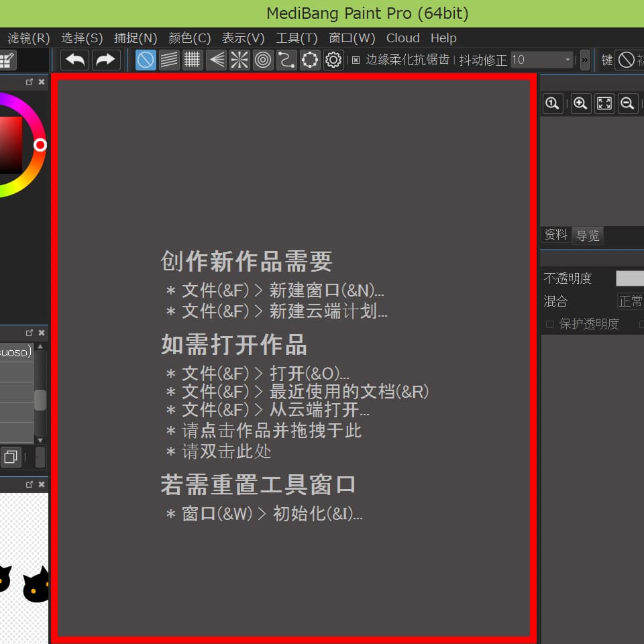This screenshot has height=644, width=644.
Task: Expand the toolbar overflow chevron
Action: coord(584,60)
